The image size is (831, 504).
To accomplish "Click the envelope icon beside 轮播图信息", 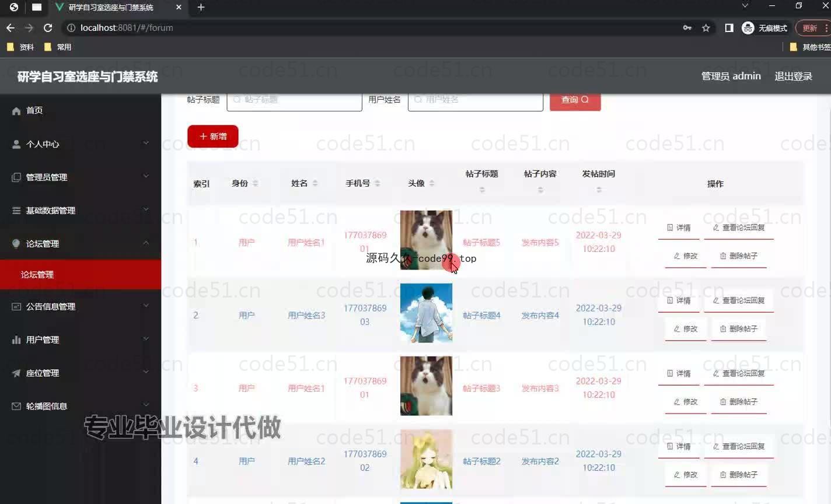I will click(16, 406).
